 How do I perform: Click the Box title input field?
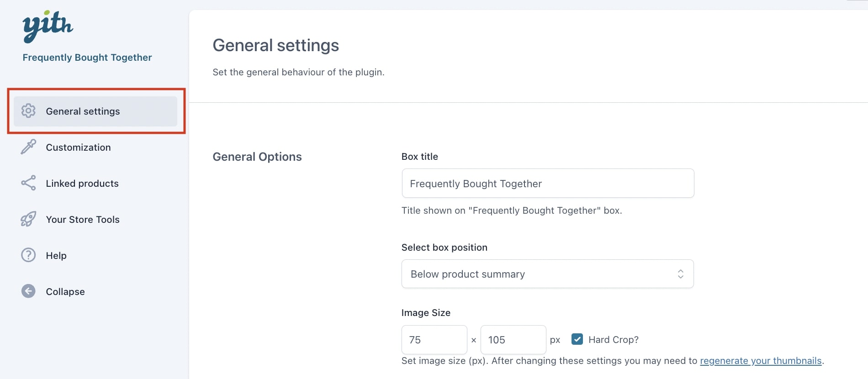pos(548,183)
